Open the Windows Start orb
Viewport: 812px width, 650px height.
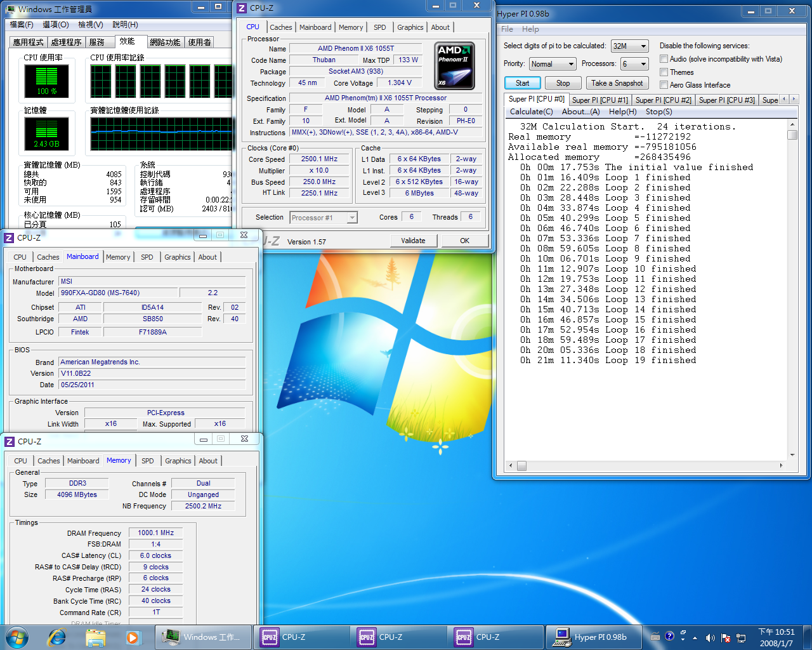[x=17, y=637]
